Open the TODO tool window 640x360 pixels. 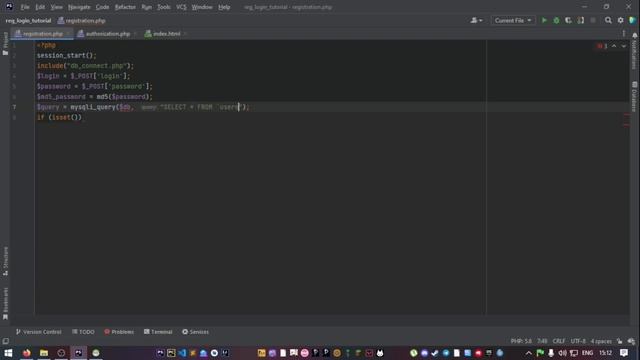coord(83,332)
